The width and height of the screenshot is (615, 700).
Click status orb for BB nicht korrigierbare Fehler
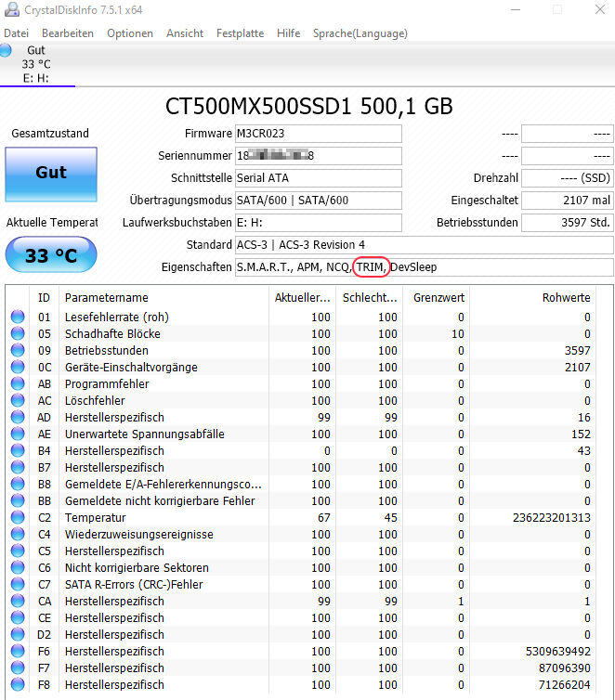18,501
